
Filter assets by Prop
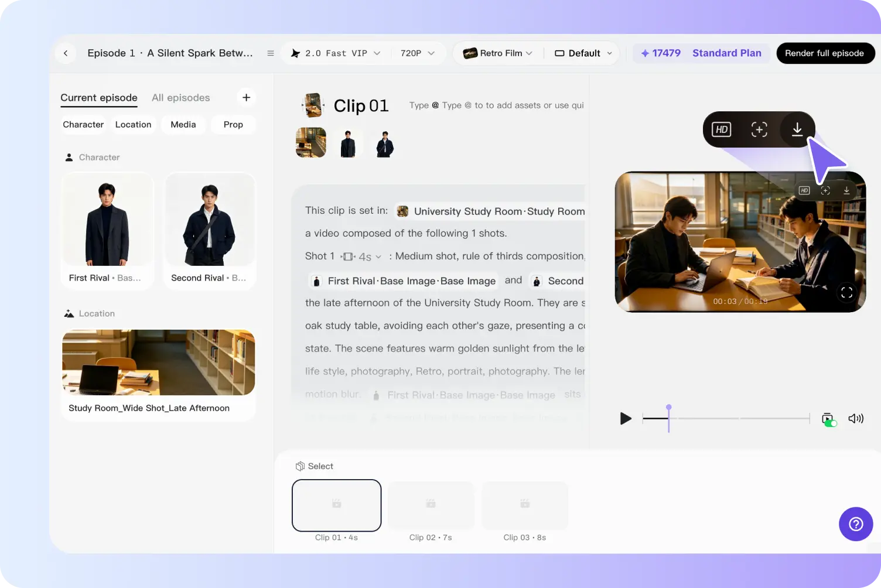pos(233,125)
